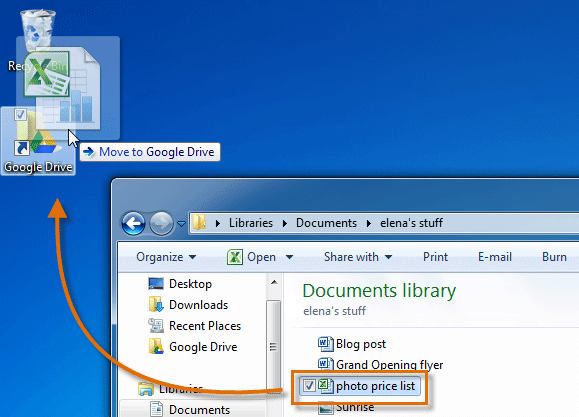Expand the arrow before Libraries in breadcrumb
This screenshot has width=579, height=417.
tap(218, 223)
